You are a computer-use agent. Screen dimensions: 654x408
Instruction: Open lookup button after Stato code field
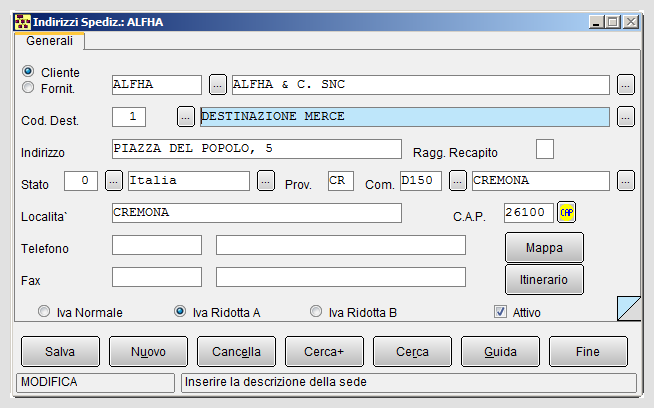point(114,181)
